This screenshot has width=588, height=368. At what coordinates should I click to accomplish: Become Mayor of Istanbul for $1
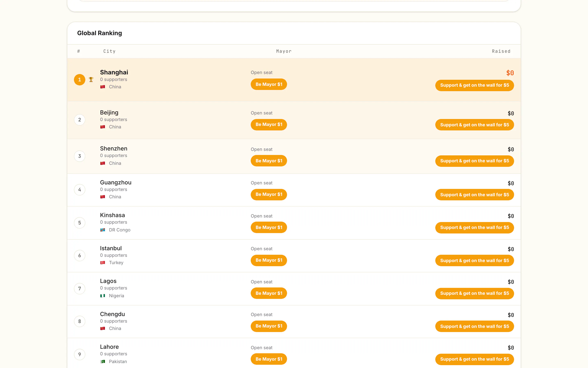269,260
